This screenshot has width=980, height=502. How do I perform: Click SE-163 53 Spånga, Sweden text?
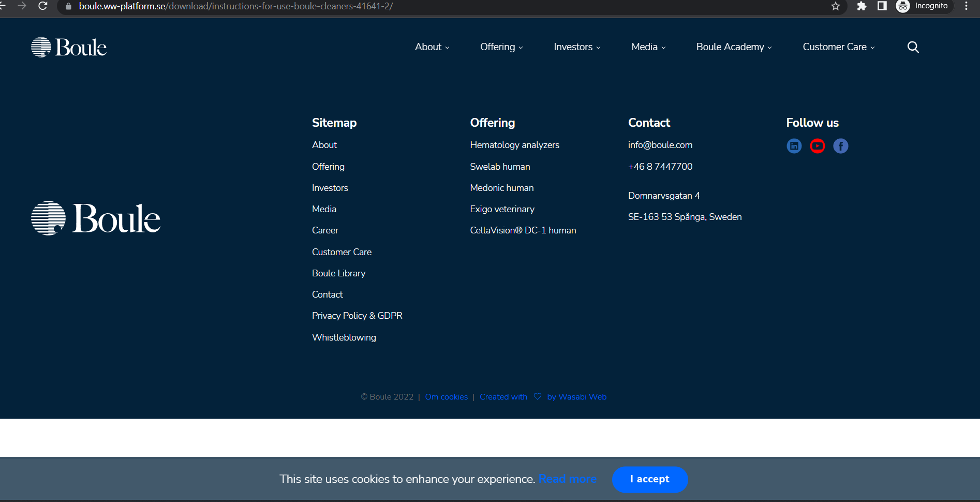pos(685,217)
